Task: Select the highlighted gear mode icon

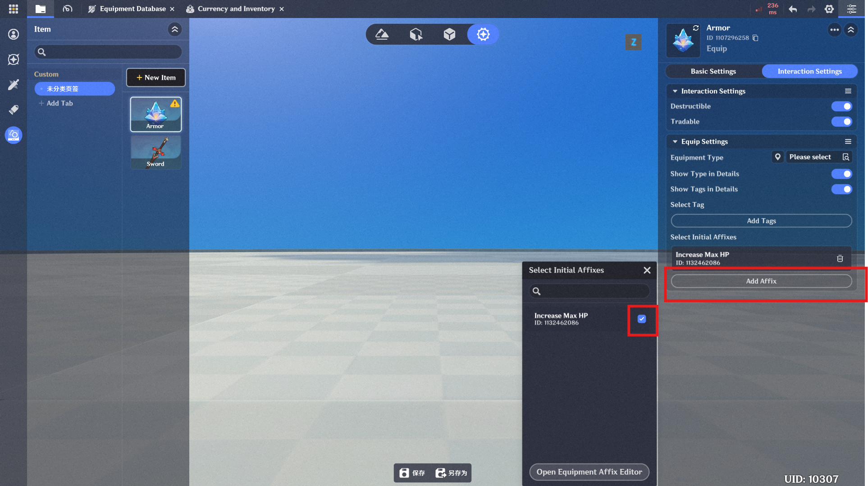Action: tap(483, 34)
